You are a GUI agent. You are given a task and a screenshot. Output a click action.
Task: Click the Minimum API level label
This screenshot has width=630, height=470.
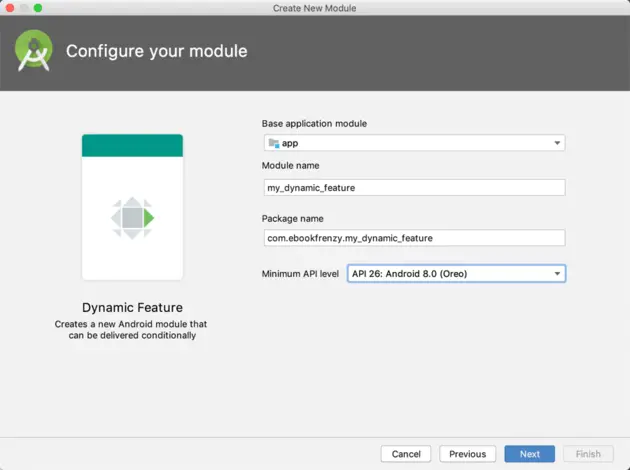point(301,274)
